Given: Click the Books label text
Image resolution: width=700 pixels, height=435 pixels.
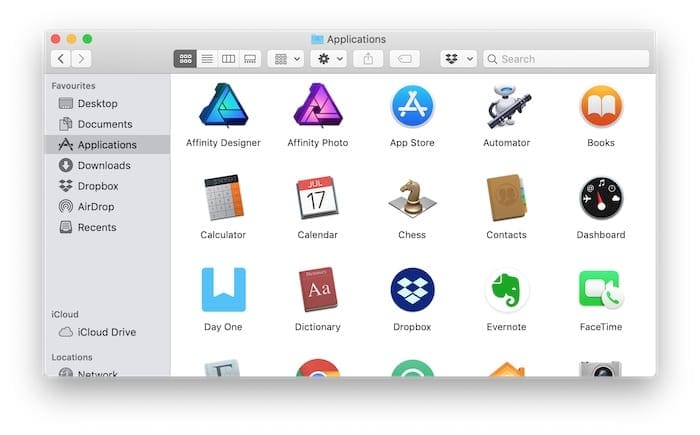Looking at the screenshot, I should [601, 142].
